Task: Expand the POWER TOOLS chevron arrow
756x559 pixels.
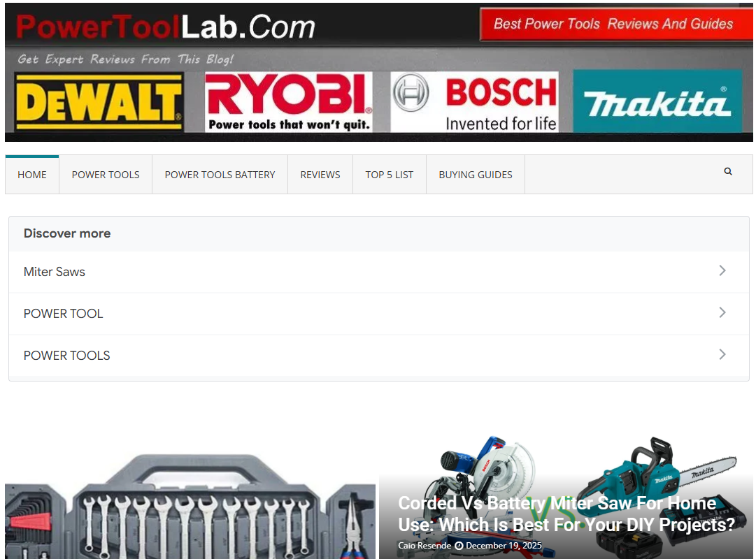Action: [x=722, y=355]
